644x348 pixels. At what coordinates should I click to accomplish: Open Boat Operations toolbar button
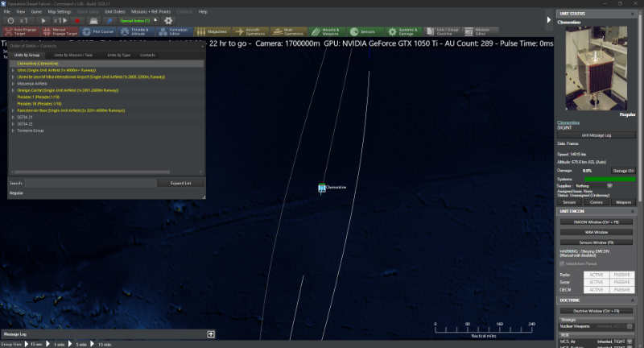tap(288, 31)
